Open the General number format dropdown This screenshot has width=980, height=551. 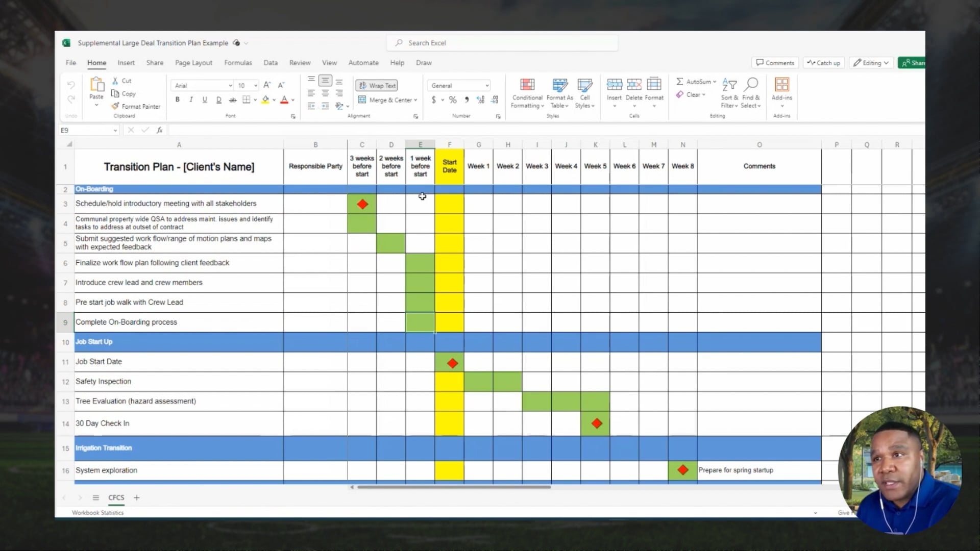[x=487, y=86]
